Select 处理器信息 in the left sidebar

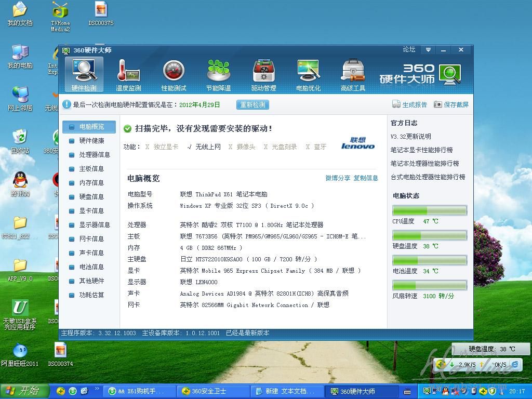(x=94, y=155)
